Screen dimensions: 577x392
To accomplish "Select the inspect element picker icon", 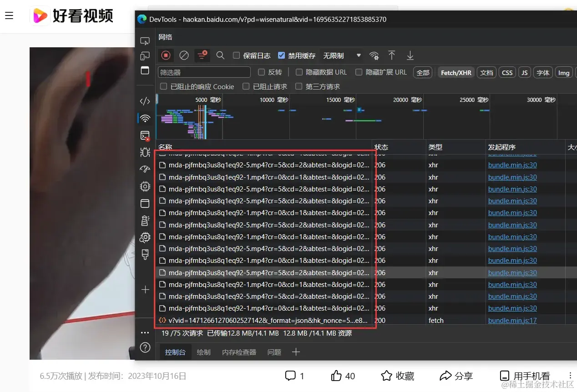I will point(145,41).
